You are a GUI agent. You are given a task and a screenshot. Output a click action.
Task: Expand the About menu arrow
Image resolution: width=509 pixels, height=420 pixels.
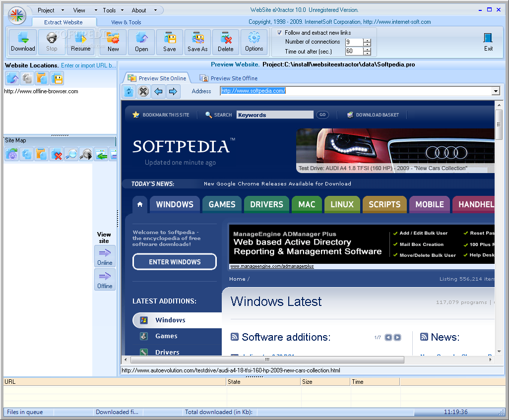tap(155, 10)
